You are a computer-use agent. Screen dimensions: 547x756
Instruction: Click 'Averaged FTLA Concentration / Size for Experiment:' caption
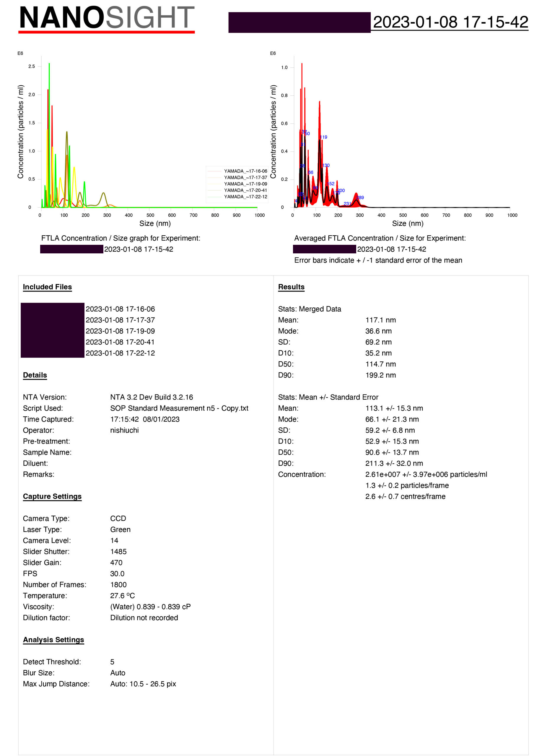tap(380, 238)
